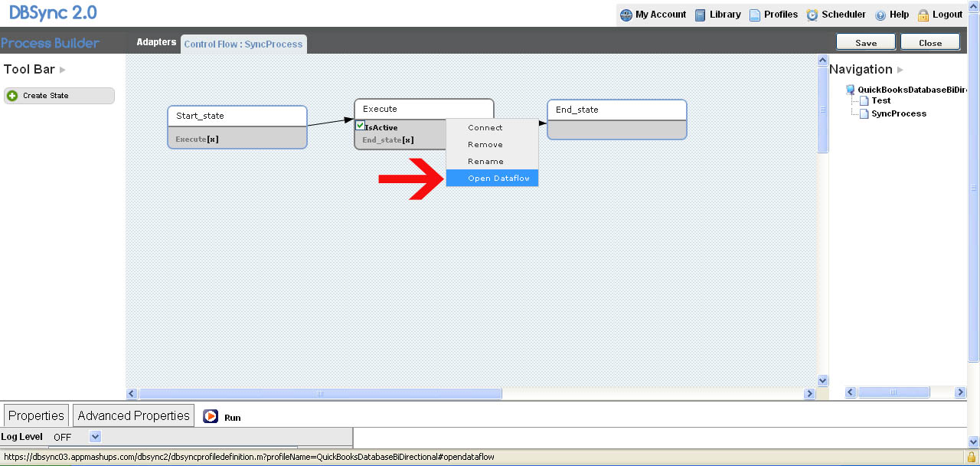Toggle the IsActive checkbox in Execute
980x466 pixels.
pos(360,126)
